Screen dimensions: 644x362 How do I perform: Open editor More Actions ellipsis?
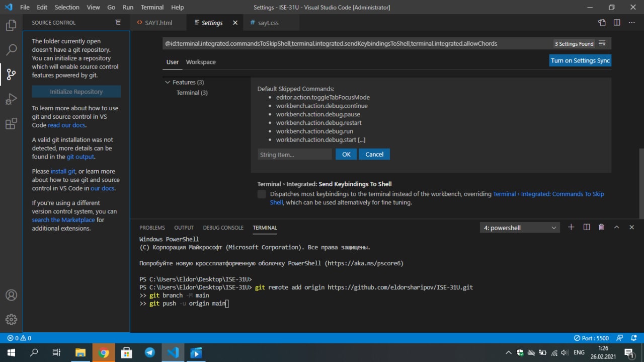[x=632, y=23]
